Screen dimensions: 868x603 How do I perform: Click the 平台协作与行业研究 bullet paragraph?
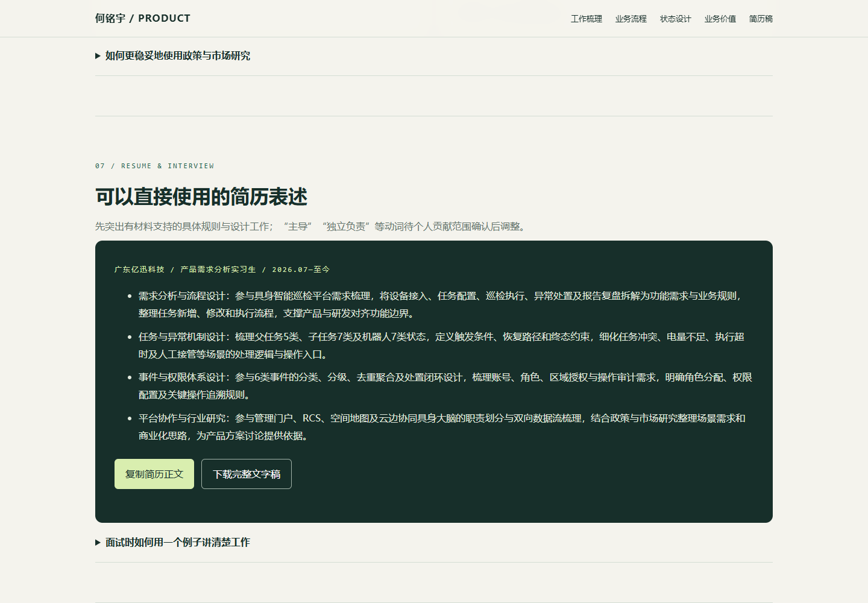[x=445, y=427]
